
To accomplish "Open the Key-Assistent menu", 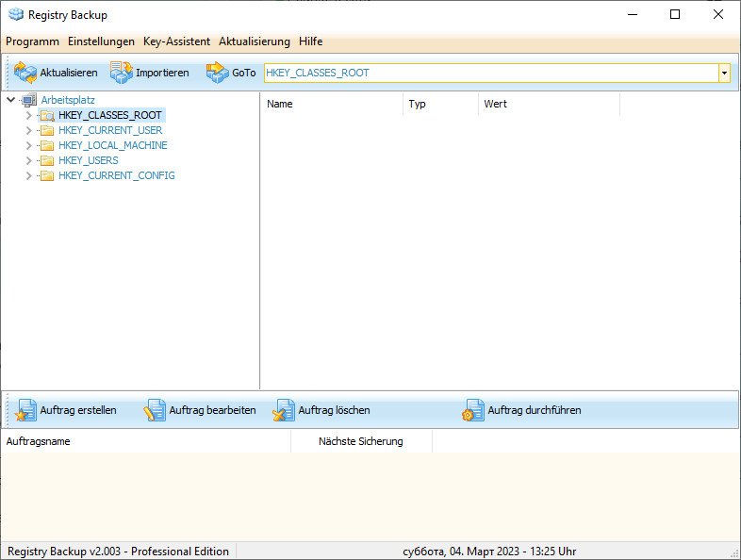I will tap(176, 41).
